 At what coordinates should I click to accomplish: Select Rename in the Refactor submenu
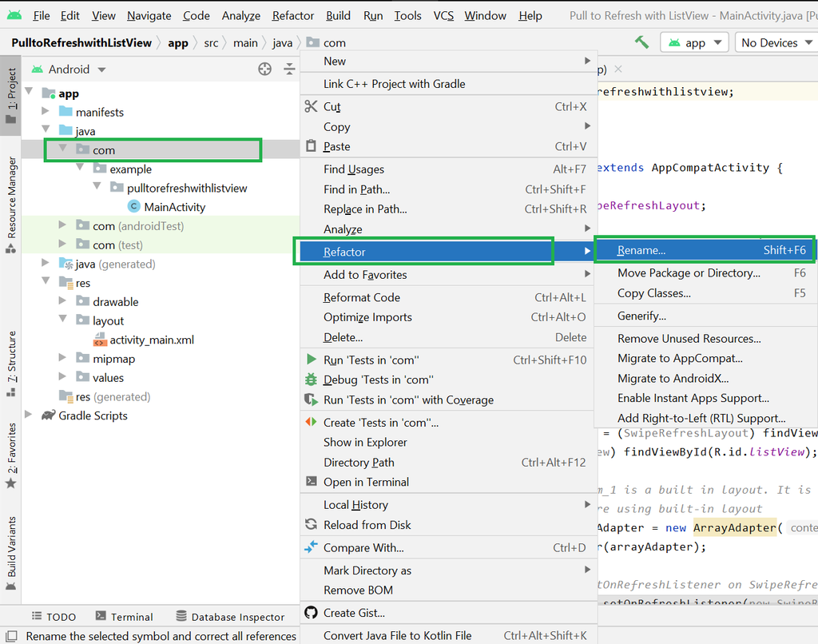(641, 250)
